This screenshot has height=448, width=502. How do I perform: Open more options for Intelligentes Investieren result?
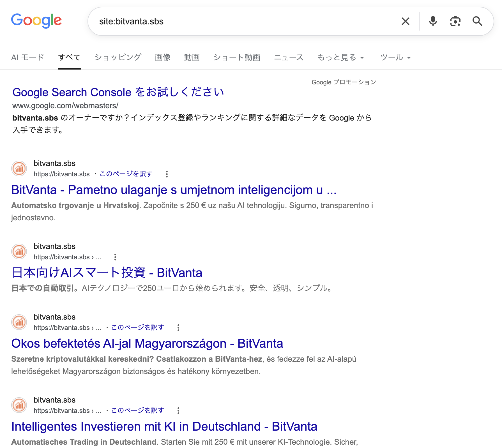178,411
